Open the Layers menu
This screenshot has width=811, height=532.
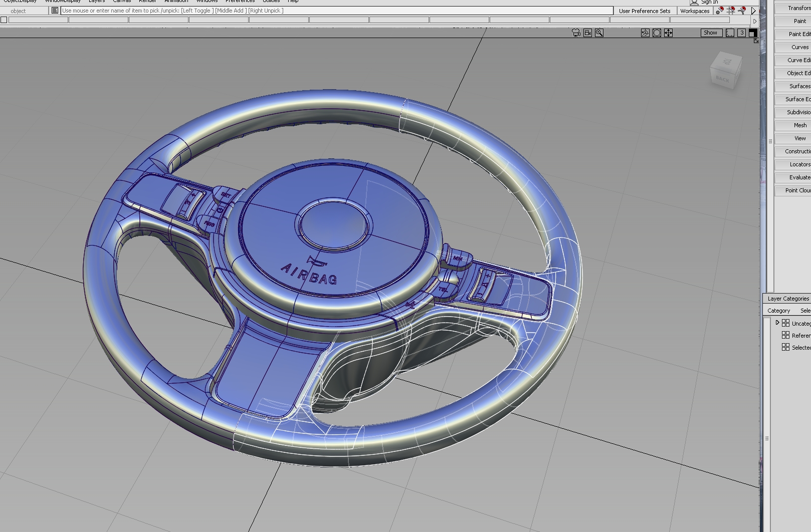click(x=96, y=2)
